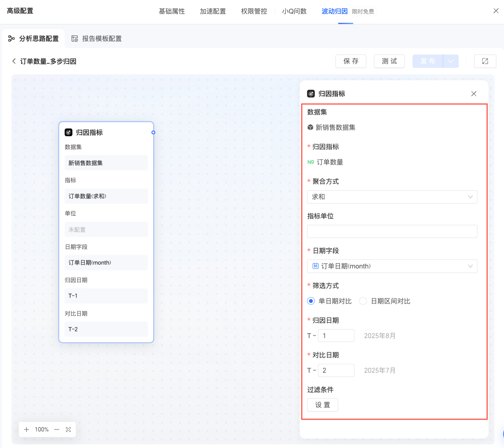
Task: Click the 设置 filter condition button
Action: pyautogui.click(x=322, y=405)
